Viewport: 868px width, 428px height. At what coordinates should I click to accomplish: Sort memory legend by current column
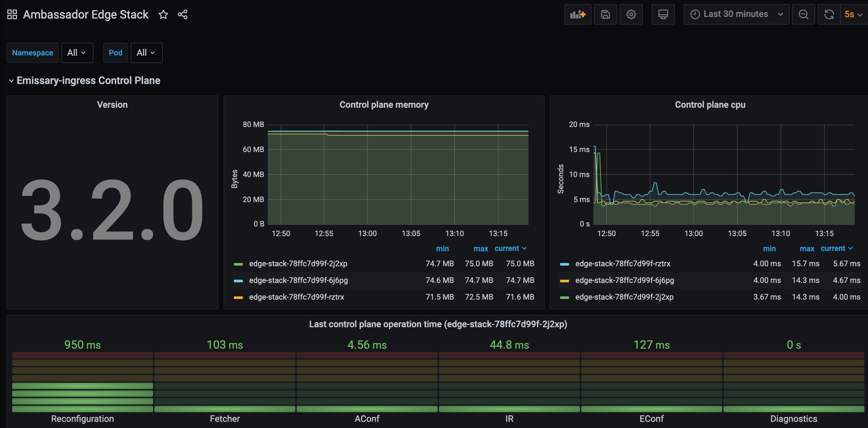(x=511, y=248)
